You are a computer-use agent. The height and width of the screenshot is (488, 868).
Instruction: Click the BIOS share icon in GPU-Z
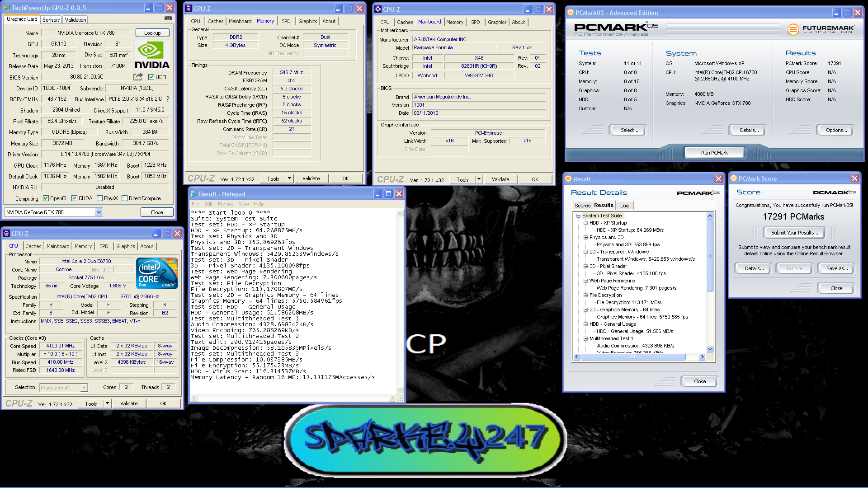click(x=138, y=77)
